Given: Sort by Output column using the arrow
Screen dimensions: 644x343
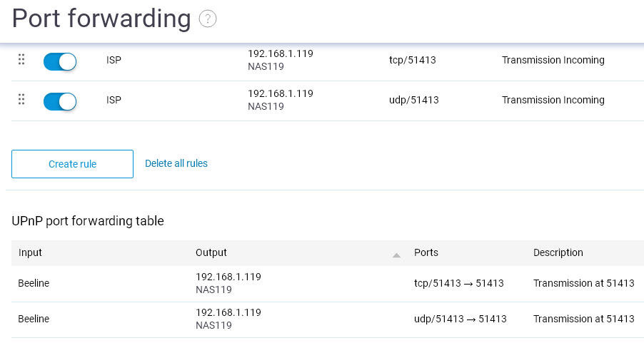Looking at the screenshot, I should (396, 255).
